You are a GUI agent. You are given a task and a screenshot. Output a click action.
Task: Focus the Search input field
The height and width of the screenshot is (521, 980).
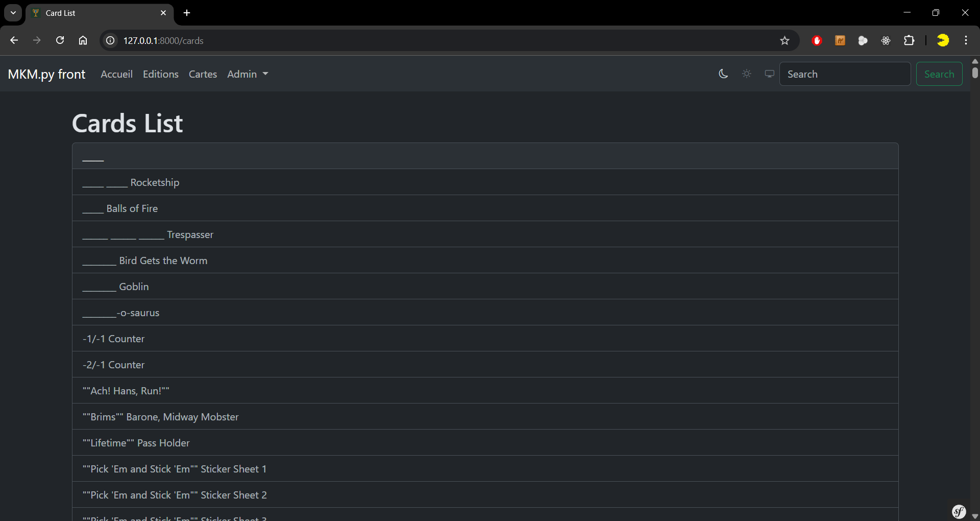pos(845,74)
